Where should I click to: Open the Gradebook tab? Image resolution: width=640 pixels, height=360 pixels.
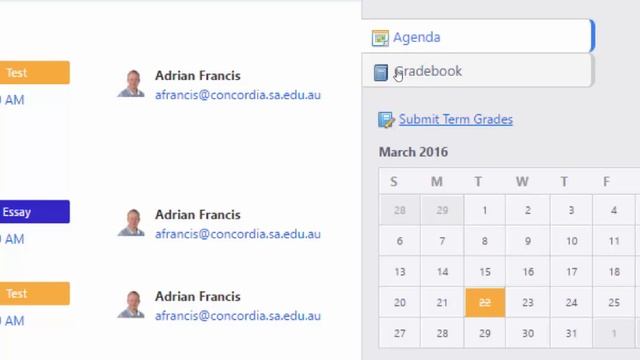pos(477,71)
